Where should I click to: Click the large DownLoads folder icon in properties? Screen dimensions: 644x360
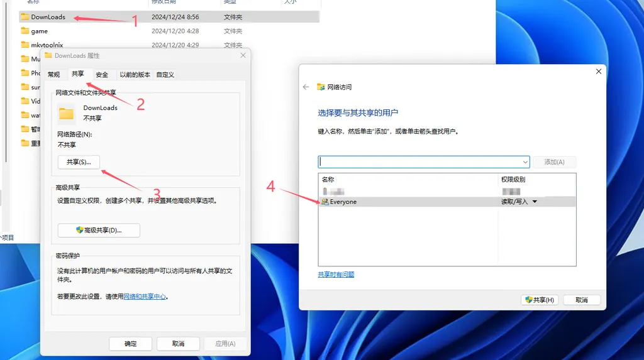point(67,113)
